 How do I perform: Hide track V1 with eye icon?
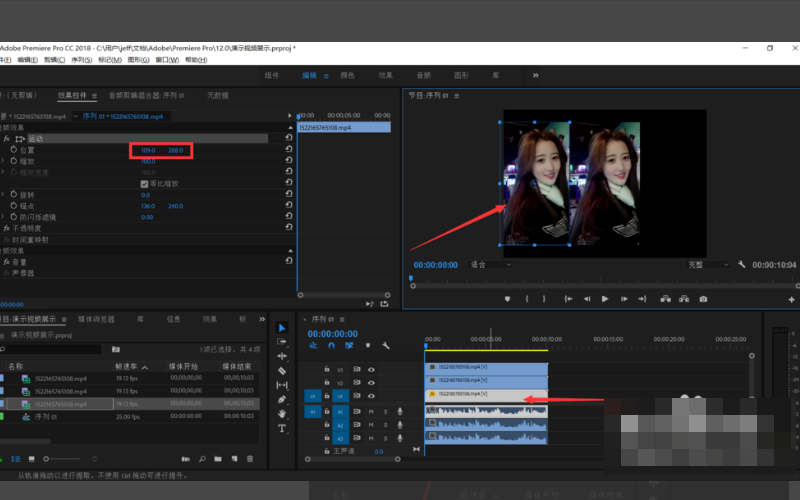pos(371,396)
